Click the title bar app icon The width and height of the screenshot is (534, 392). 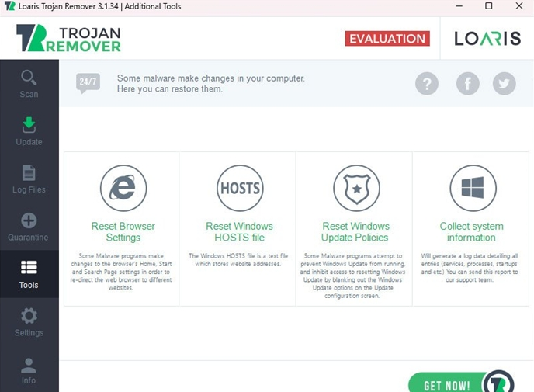(x=10, y=6)
